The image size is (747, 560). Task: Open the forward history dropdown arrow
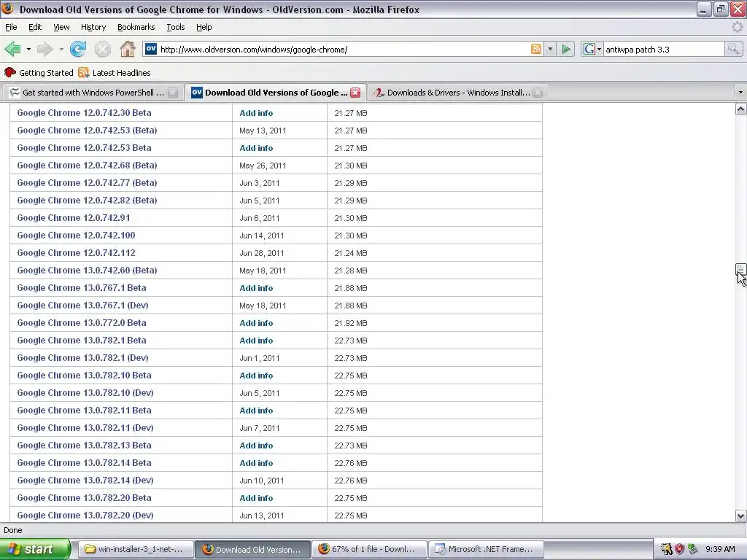pyautogui.click(x=61, y=49)
